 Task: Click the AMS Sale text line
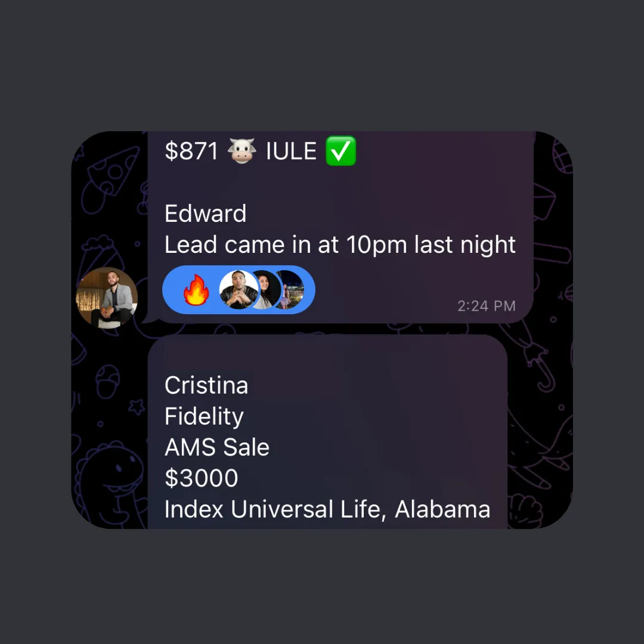(x=217, y=447)
